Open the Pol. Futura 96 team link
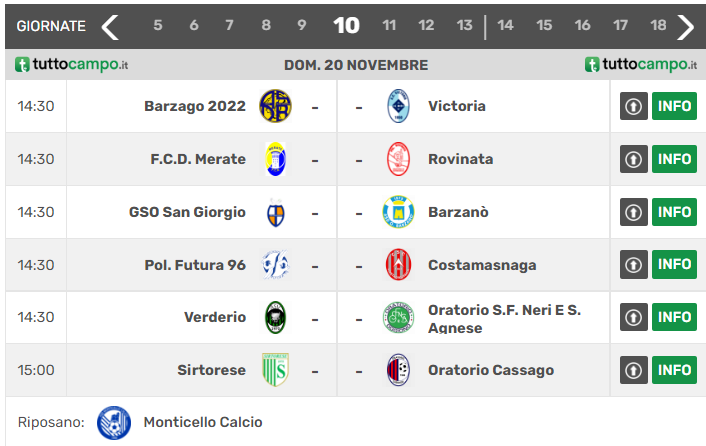 tap(195, 265)
